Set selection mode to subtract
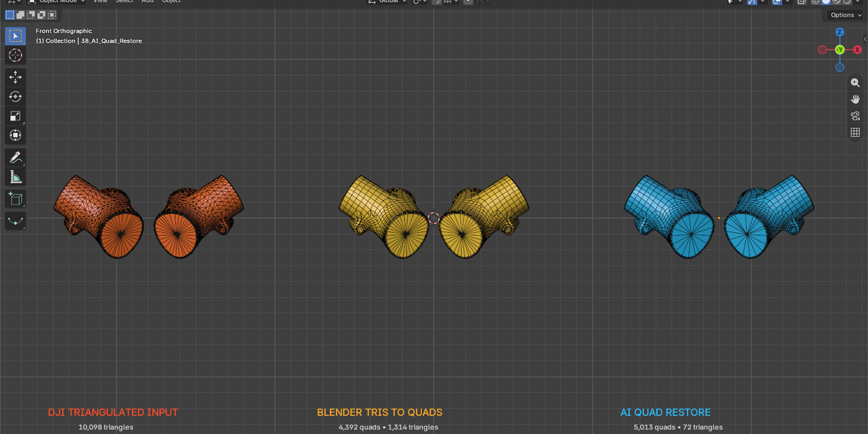The height and width of the screenshot is (434, 868). coord(30,14)
